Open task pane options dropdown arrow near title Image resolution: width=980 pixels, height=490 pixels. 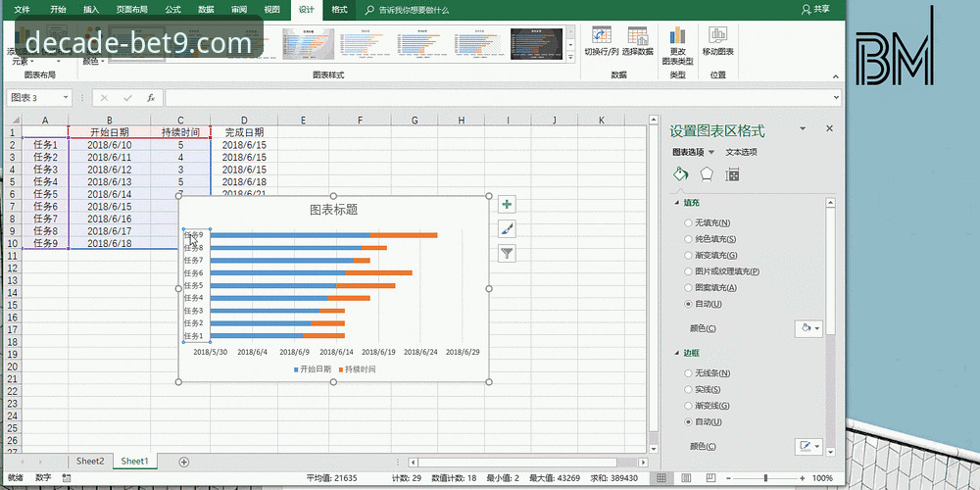point(803,128)
